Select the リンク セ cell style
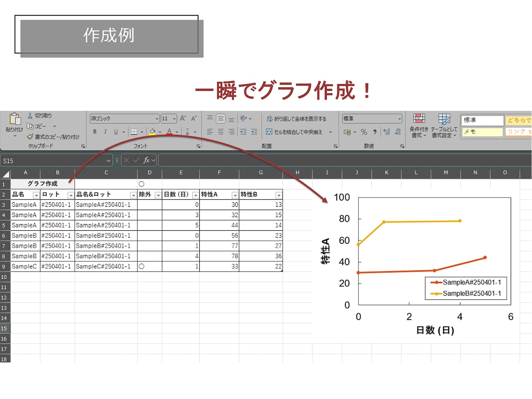532x399 pixels. point(518,131)
